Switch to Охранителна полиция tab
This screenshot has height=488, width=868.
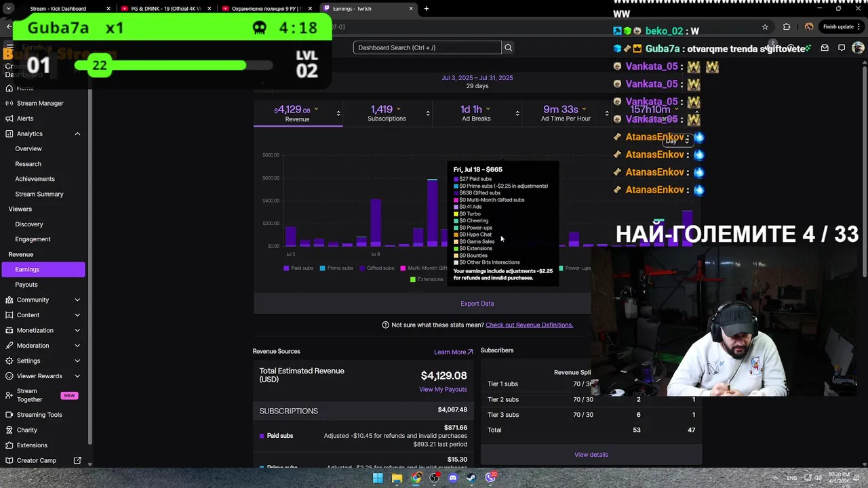267,9
